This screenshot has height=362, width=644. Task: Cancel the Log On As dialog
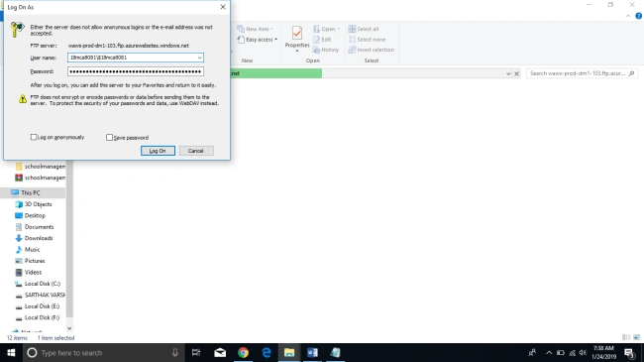click(x=196, y=151)
